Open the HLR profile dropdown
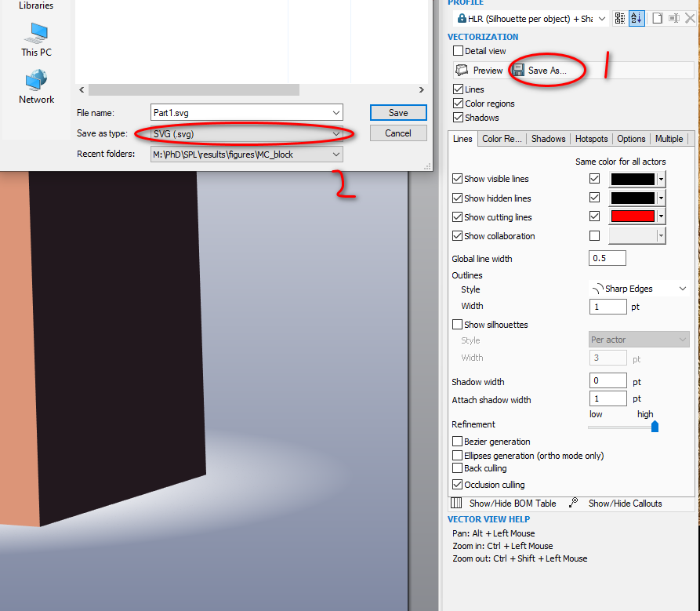 (x=602, y=19)
